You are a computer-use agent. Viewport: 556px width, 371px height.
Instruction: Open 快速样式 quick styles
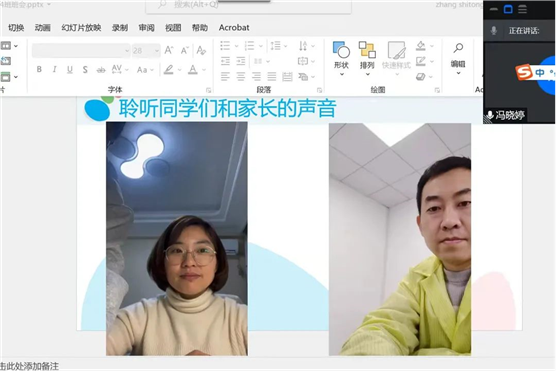coord(396,58)
